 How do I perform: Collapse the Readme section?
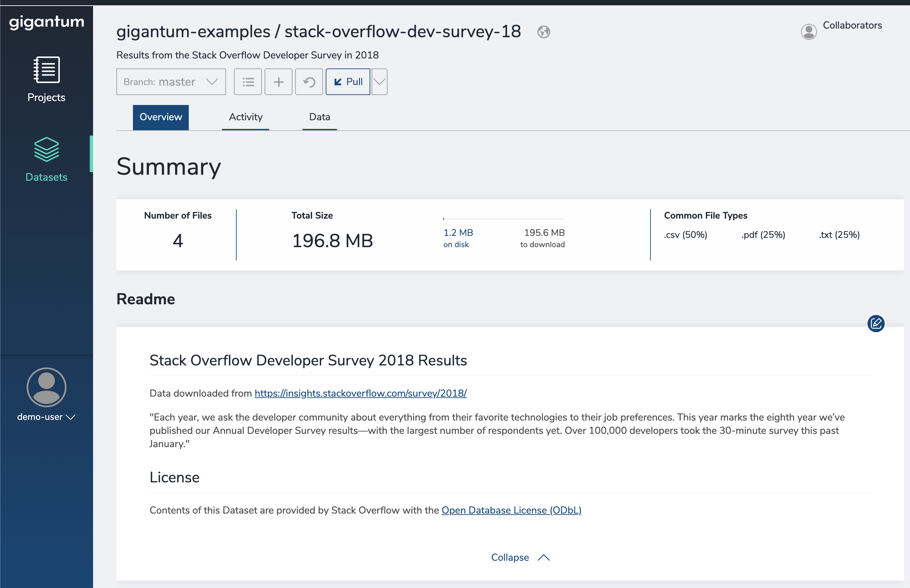click(519, 557)
